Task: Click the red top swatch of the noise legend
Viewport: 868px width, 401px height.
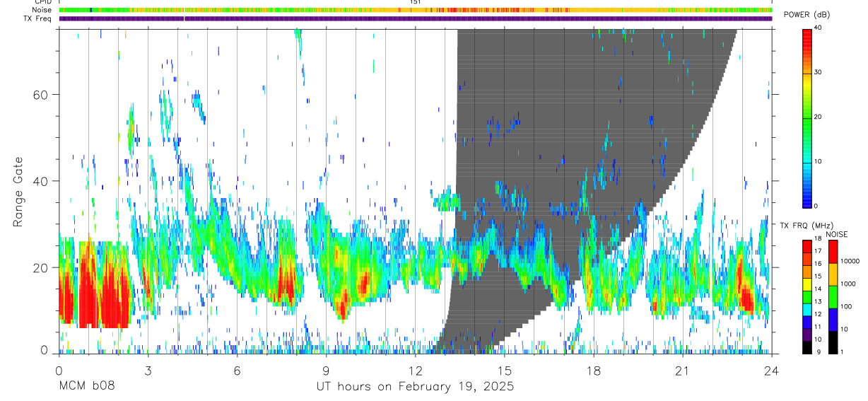Action: [833, 252]
